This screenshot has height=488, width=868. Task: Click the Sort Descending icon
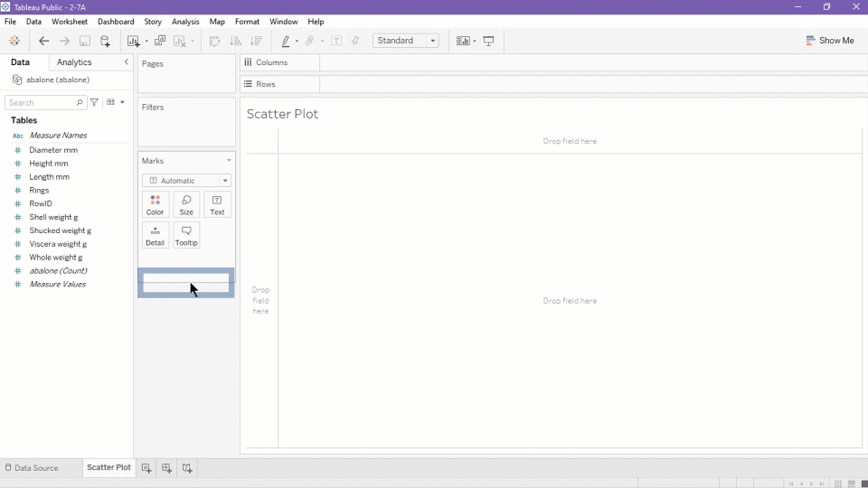point(256,41)
